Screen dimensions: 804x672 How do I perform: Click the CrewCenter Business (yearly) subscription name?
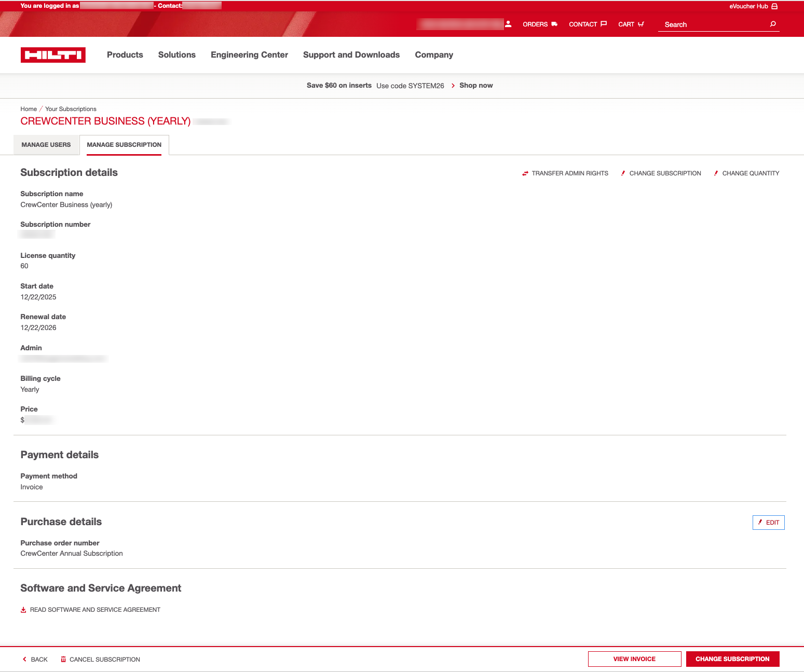[66, 205]
